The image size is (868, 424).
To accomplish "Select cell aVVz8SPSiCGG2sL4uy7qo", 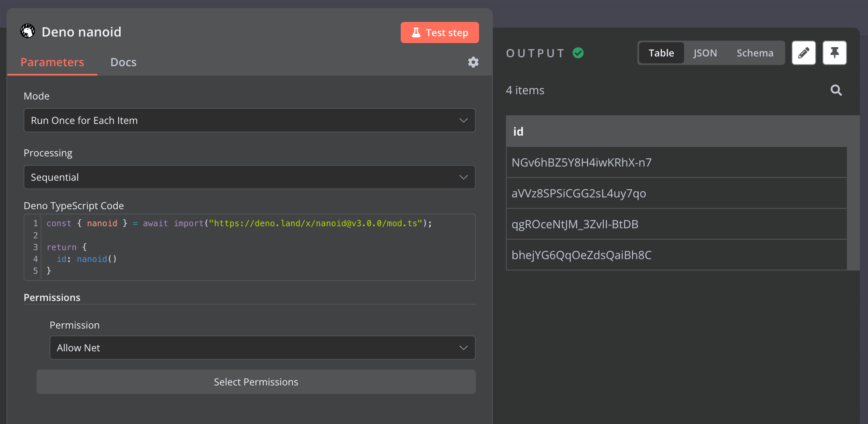I will (676, 193).
